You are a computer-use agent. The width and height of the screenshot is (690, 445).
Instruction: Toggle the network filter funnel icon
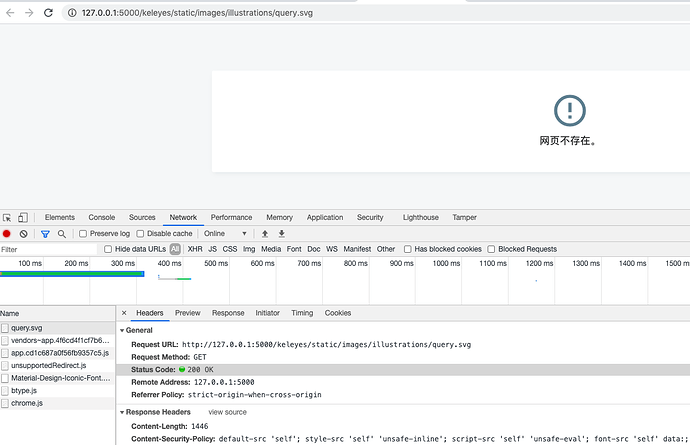45,234
